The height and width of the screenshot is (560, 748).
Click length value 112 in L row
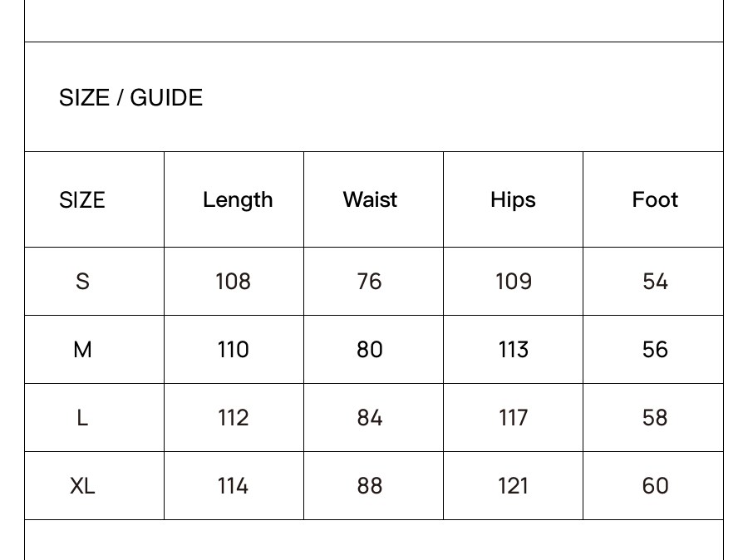coord(234,418)
